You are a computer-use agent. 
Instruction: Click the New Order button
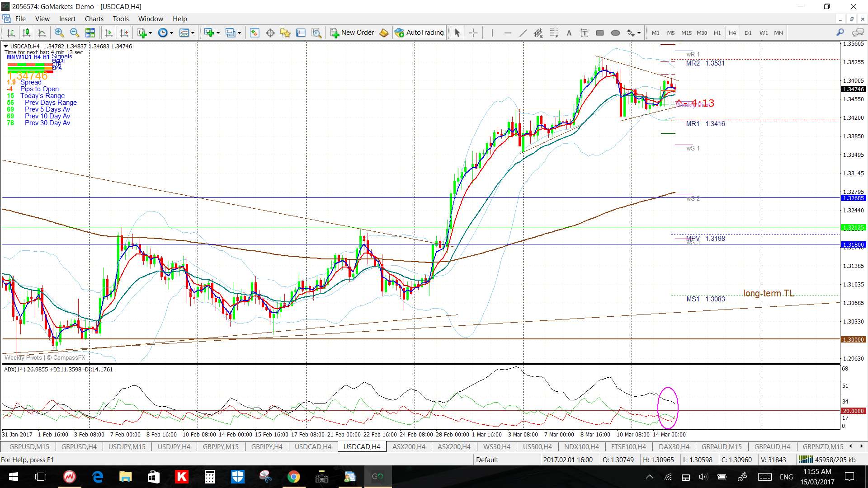352,33
